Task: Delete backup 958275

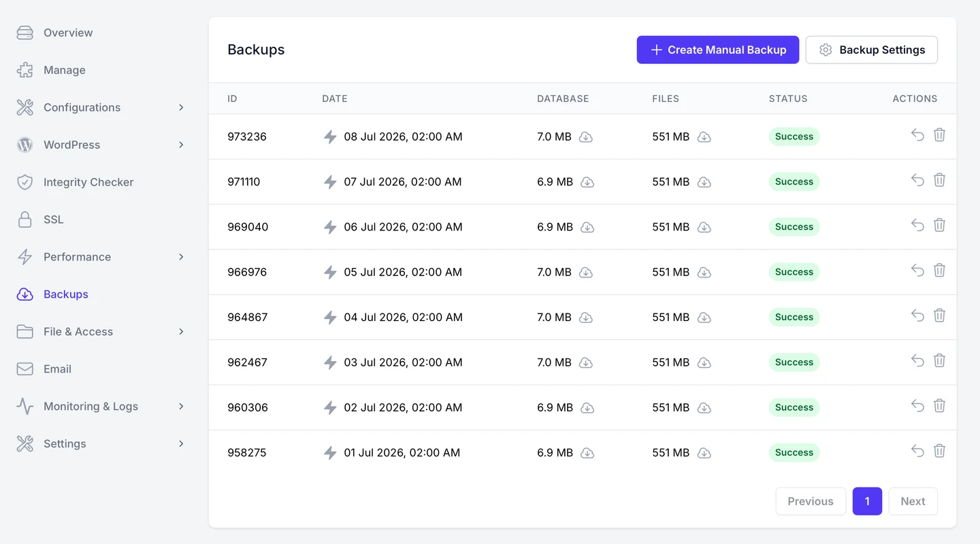Action: [x=939, y=450]
